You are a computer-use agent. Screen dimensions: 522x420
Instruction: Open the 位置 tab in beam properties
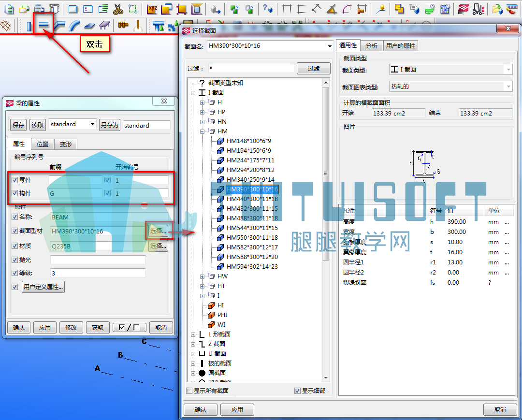tap(43, 144)
